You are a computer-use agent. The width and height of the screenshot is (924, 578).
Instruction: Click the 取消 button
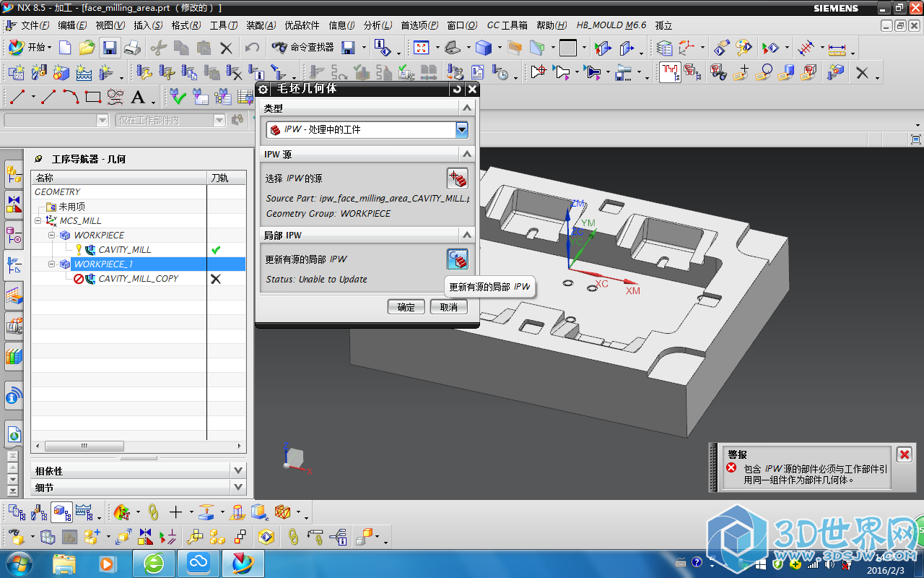coord(449,307)
